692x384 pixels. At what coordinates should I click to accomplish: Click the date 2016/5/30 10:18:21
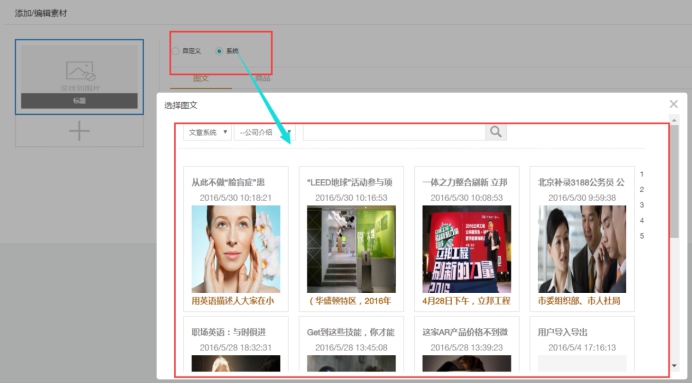coord(236,198)
